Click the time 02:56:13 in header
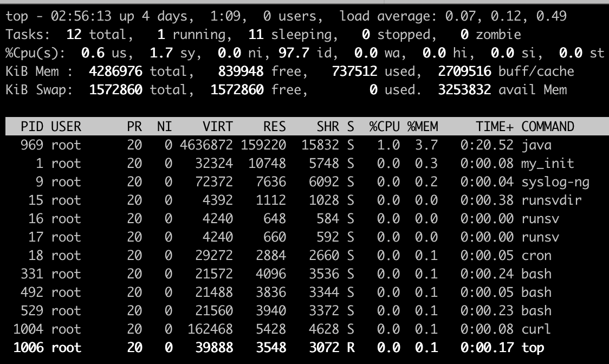This screenshot has width=609, height=364. pos(81,16)
